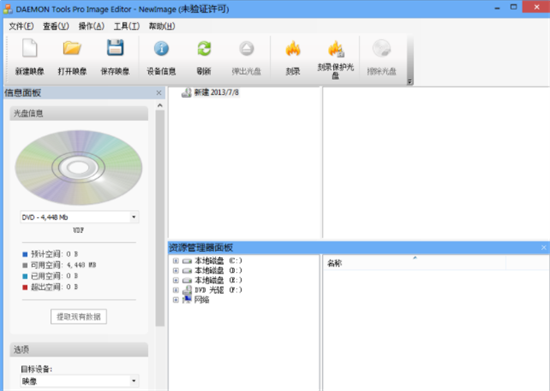Select the 网络 network label
This screenshot has height=391, width=550.
(x=202, y=300)
